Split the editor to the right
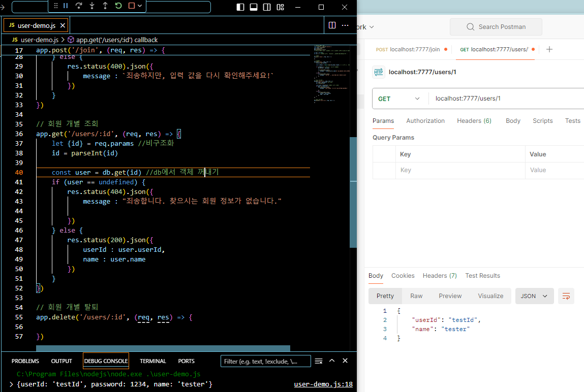The height and width of the screenshot is (392, 584). pyautogui.click(x=332, y=25)
